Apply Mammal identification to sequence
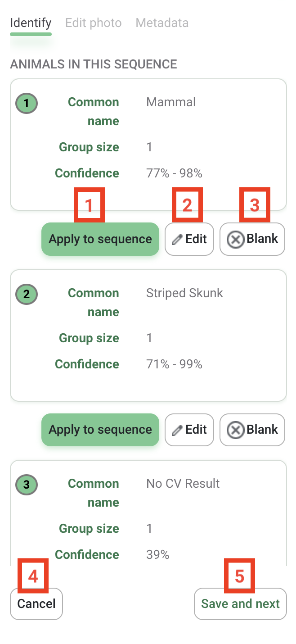 coord(100,239)
